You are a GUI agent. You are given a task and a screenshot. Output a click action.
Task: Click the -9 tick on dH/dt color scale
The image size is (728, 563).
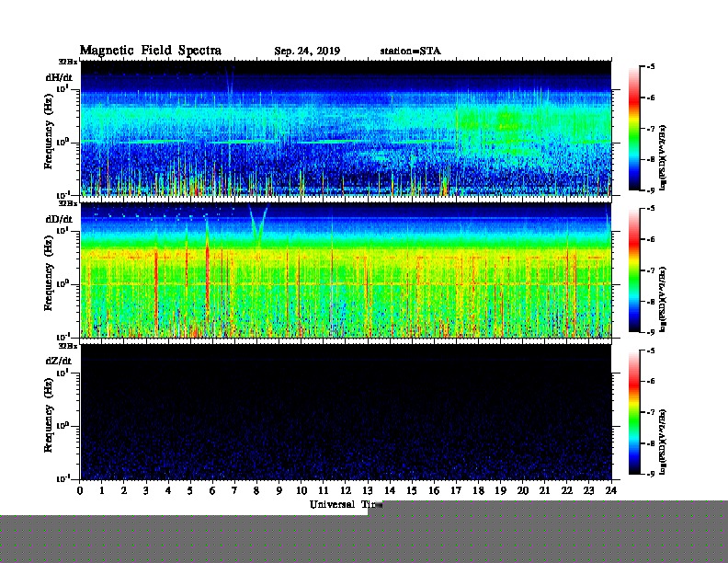(651, 190)
